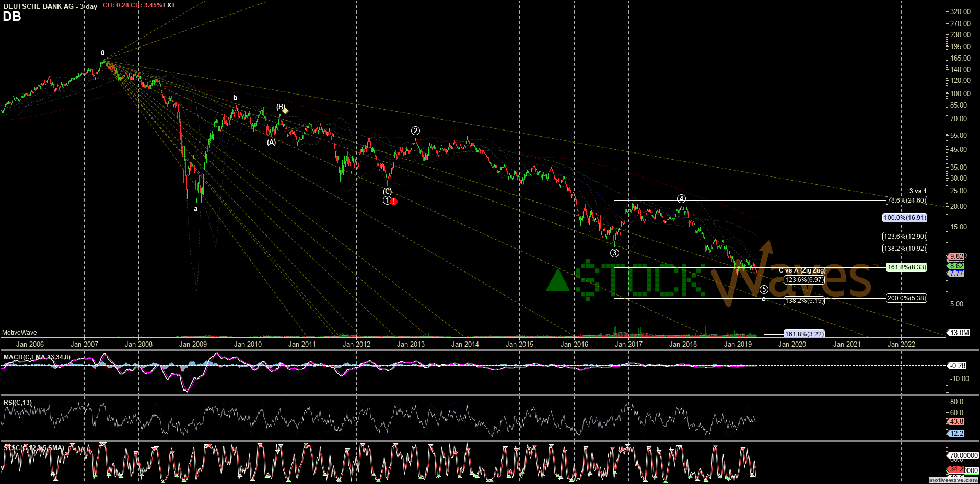Click the 3 vs 1 ratio heading
This screenshot has width=980, height=484.
click(x=918, y=191)
